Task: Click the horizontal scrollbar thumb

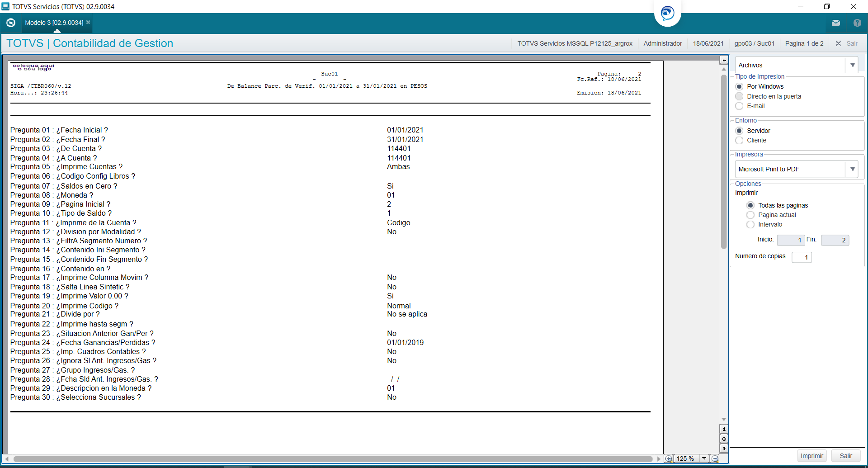Action: coord(333,459)
